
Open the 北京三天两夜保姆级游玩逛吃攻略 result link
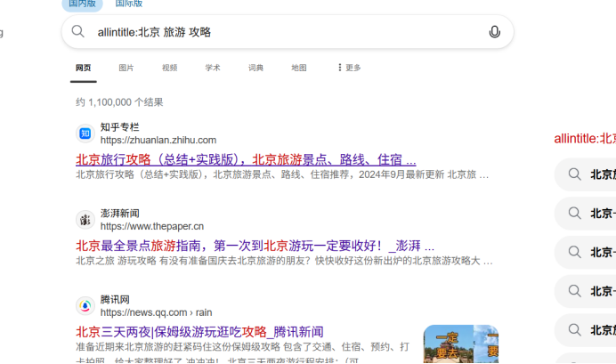199,332
